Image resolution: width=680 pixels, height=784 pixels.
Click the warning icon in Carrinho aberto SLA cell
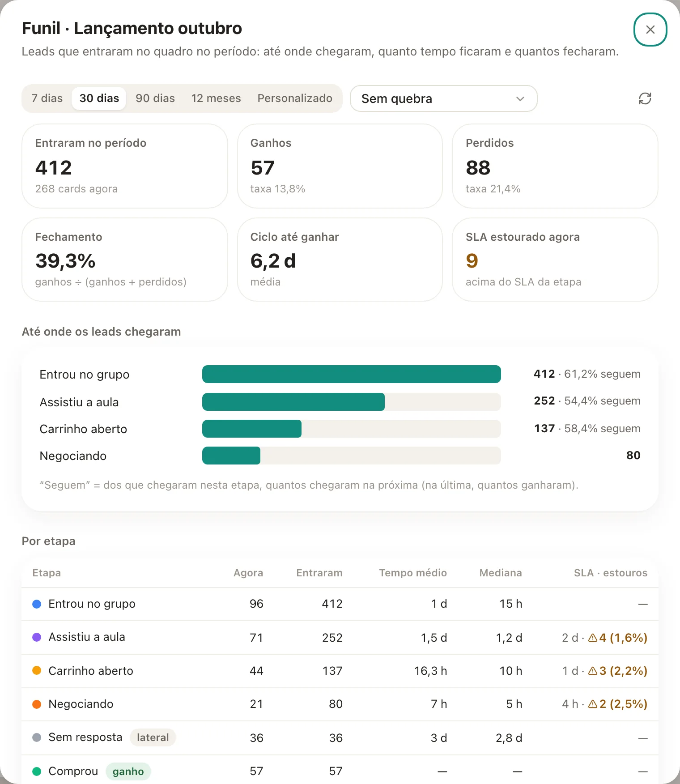593,671
